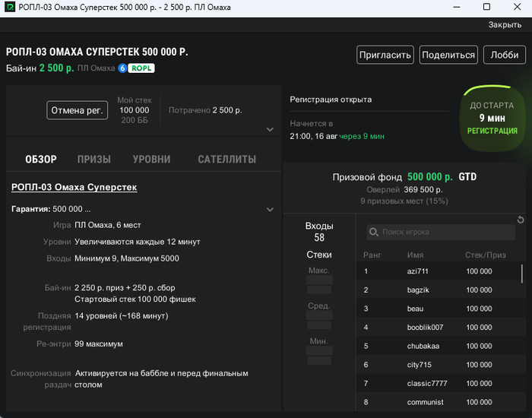532x418 pixels.
Task: Click the Призовой фонд 500 000 р. amount
Action: 430,177
